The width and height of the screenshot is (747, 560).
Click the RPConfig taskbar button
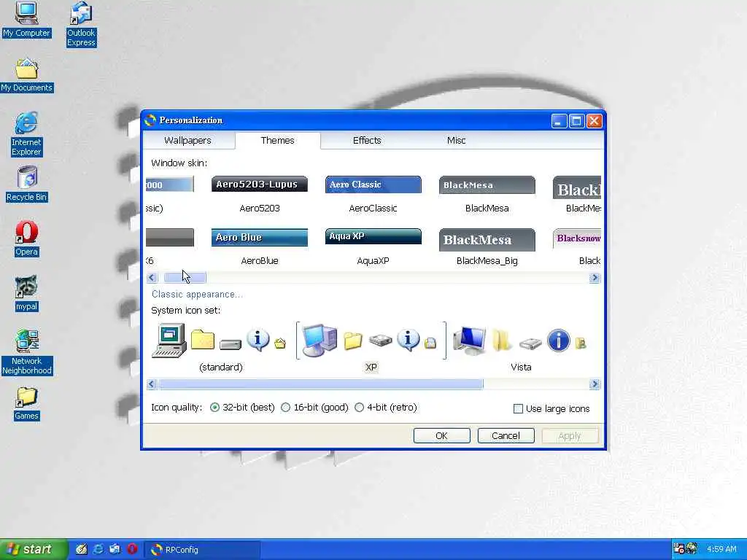click(x=204, y=550)
